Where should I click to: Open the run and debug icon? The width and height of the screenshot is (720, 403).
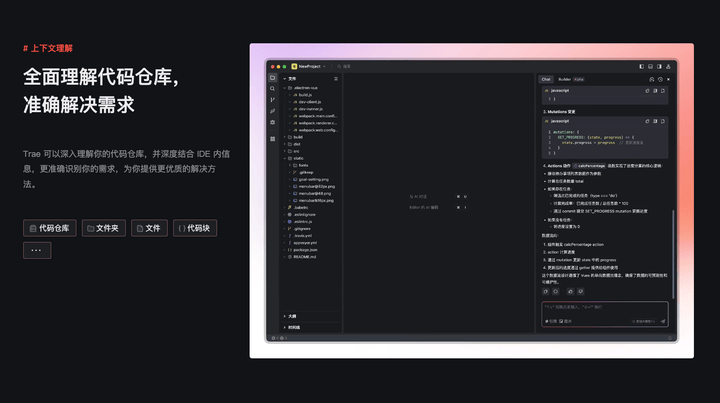273,123
